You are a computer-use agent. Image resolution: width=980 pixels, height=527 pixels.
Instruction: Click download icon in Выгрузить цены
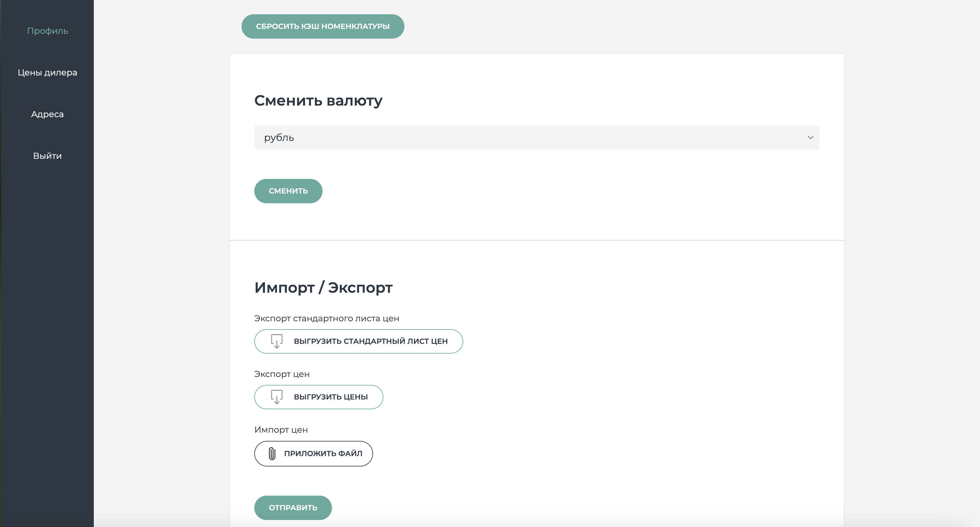tap(277, 396)
